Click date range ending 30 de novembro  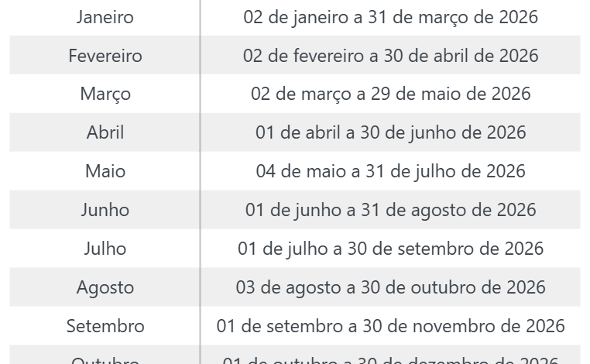(x=390, y=326)
